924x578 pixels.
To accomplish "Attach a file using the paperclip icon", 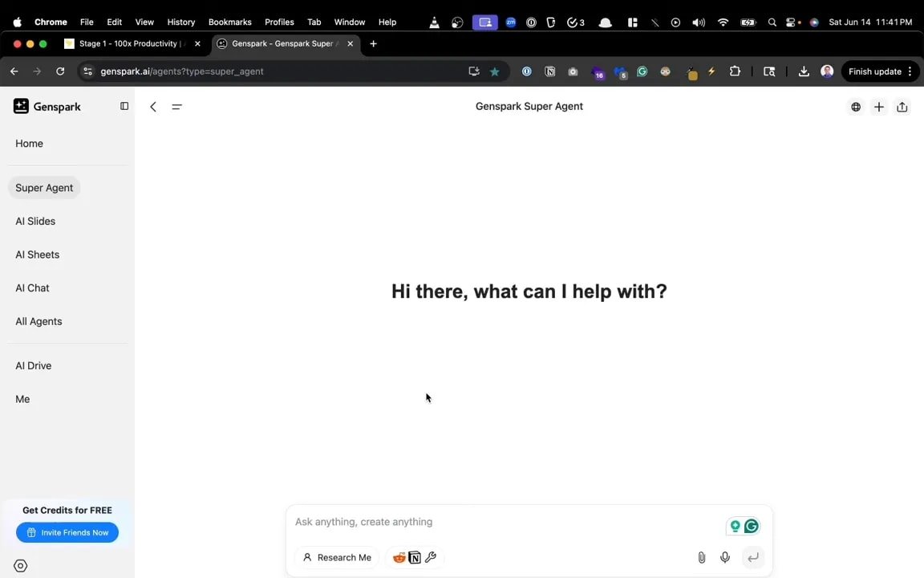I will pos(701,557).
